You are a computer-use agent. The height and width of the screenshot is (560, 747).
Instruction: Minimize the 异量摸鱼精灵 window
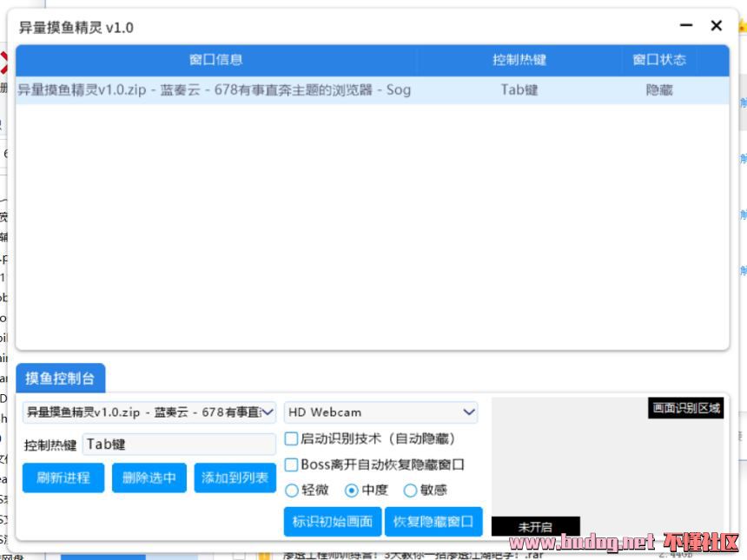tap(686, 26)
